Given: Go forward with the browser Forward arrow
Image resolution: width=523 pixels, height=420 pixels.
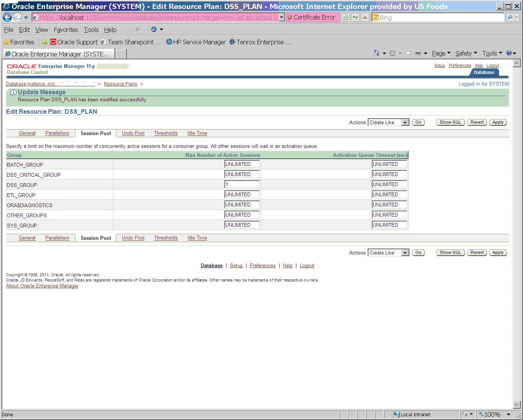Looking at the screenshot, I should pyautogui.click(x=17, y=18).
